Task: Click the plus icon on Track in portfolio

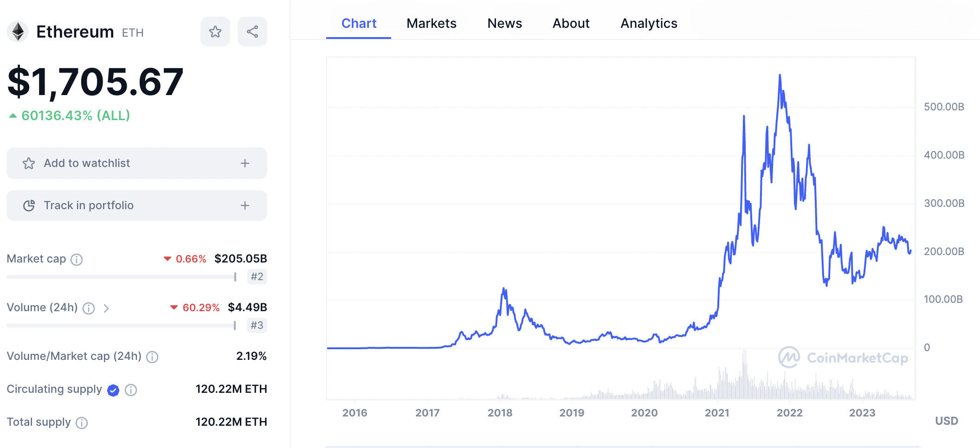Action: tap(245, 205)
